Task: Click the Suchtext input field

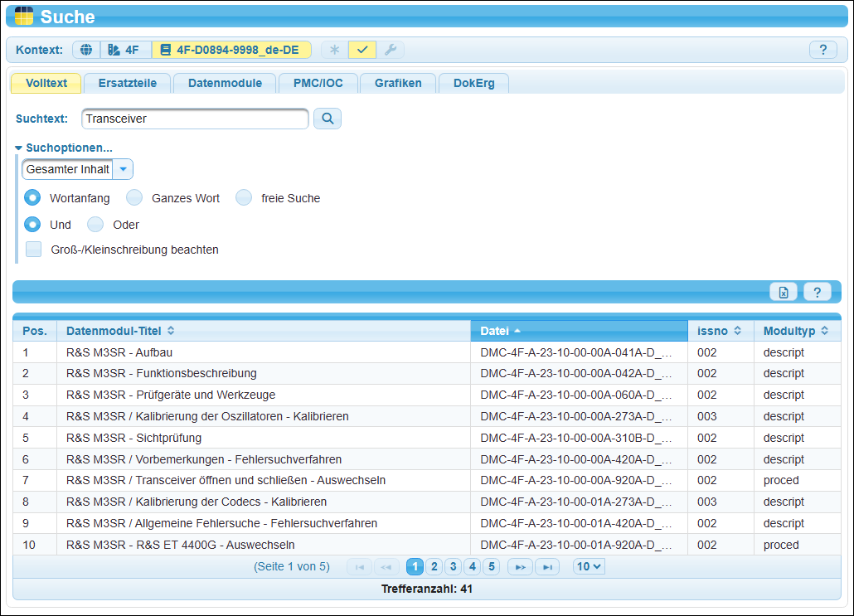Action: [x=195, y=119]
